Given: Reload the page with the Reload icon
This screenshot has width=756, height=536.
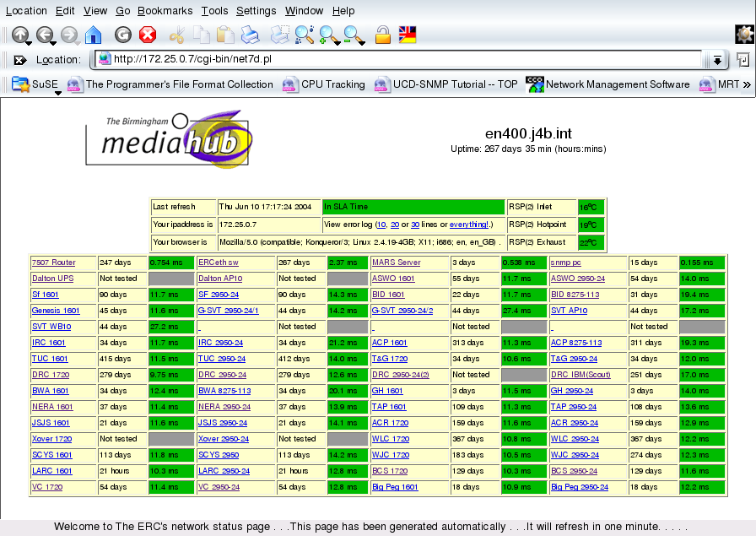Looking at the screenshot, I should pyautogui.click(x=123, y=35).
